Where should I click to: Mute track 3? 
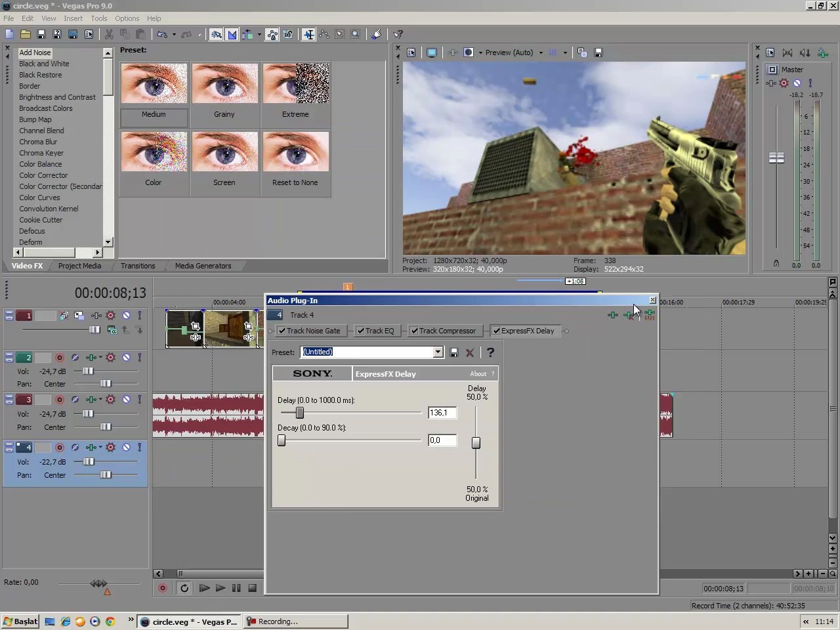point(126,400)
